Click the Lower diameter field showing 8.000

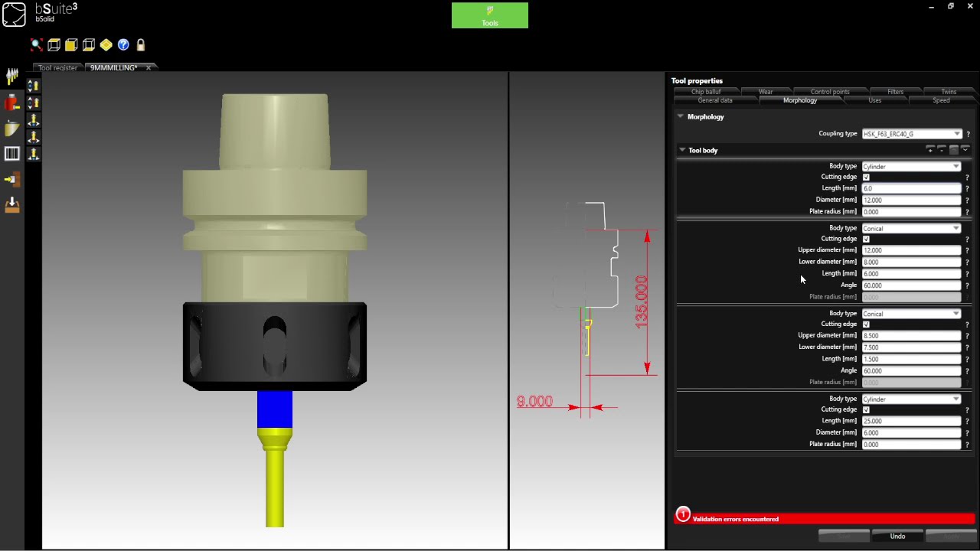[911, 262]
